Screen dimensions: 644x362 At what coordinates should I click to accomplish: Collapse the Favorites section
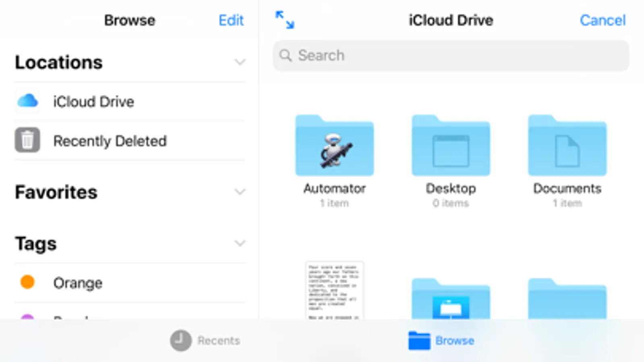click(x=240, y=192)
